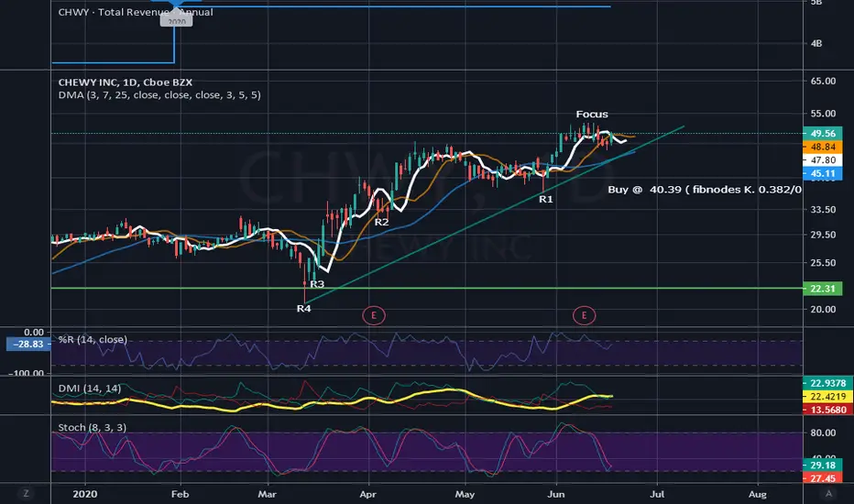Image resolution: width=854 pixels, height=504 pixels.
Task: Click the red 27.45 Stoch value label
Action: (x=823, y=477)
